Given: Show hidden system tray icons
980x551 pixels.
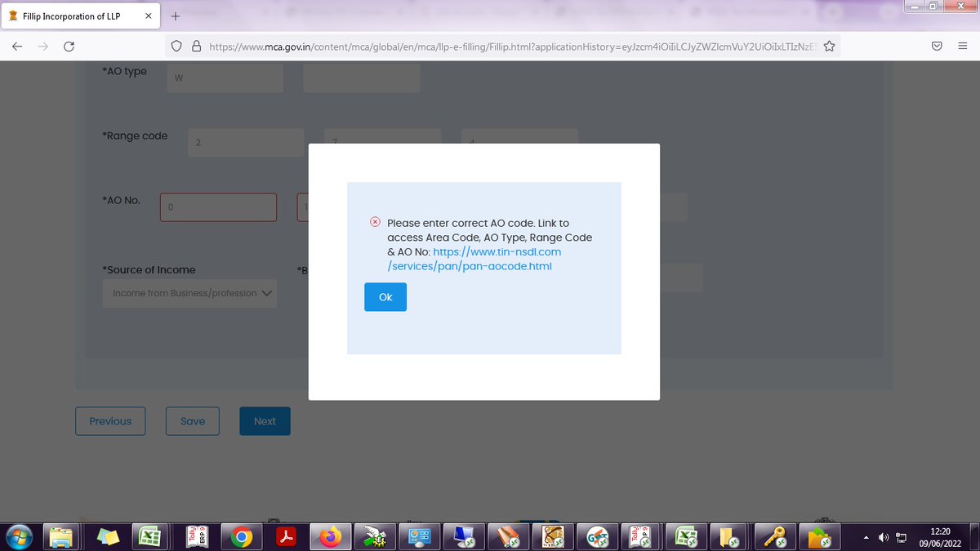Looking at the screenshot, I should (x=866, y=537).
